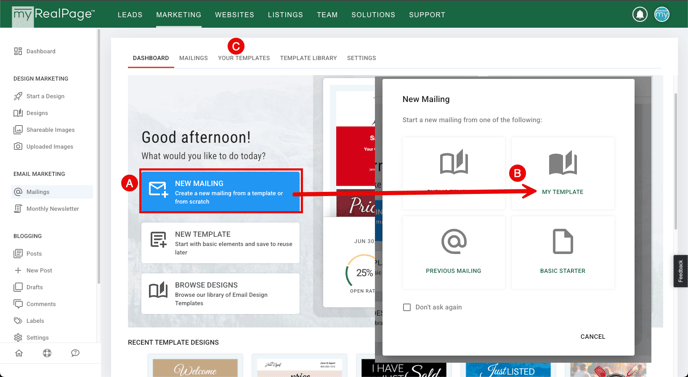Click the Shareable Images icon
The height and width of the screenshot is (377, 688).
point(18,130)
